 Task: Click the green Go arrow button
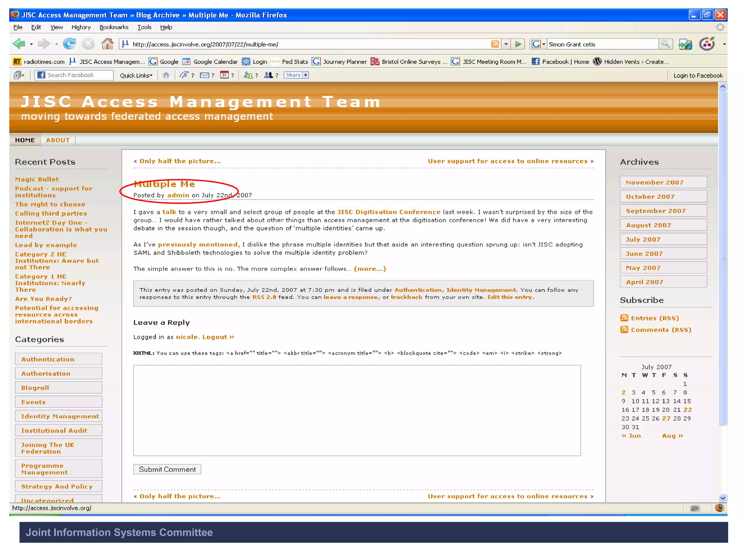(518, 44)
